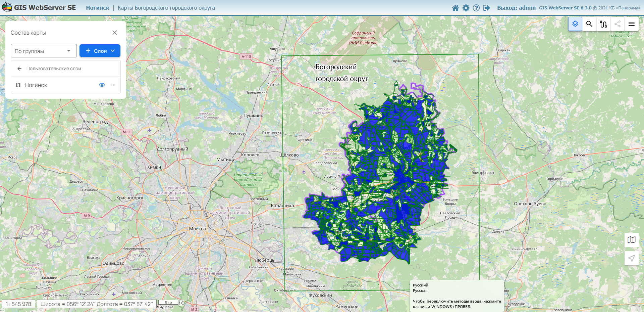Activate the geolocation arrow button
The image size is (644, 312).
(x=631, y=258)
